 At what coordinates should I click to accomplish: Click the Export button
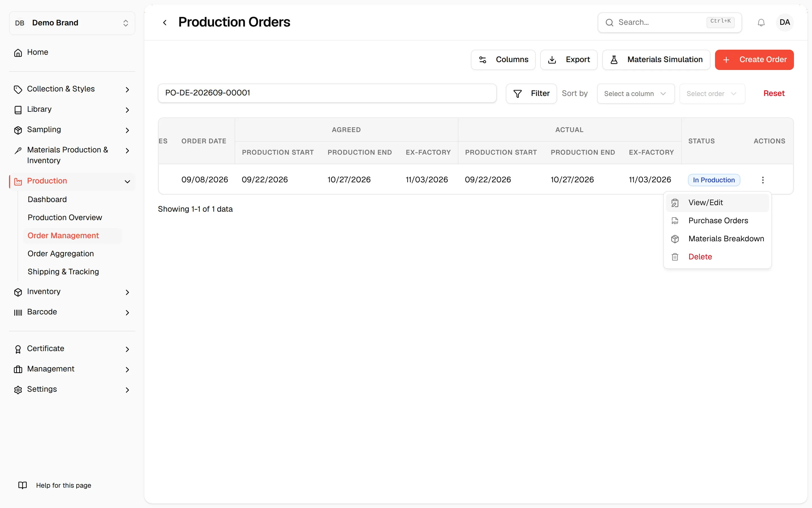click(569, 60)
